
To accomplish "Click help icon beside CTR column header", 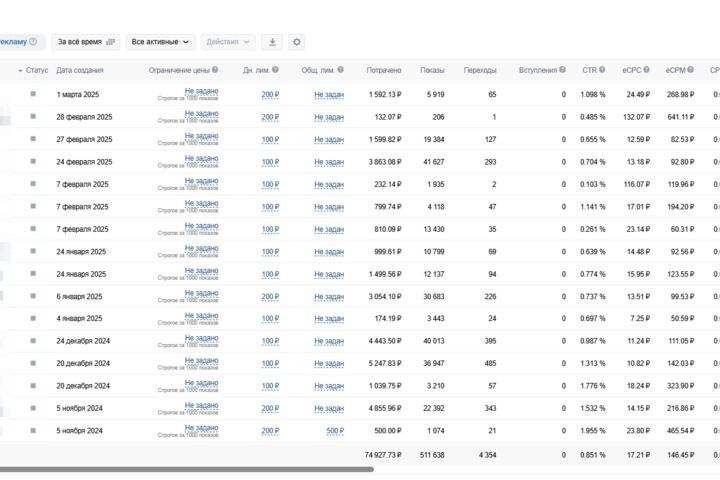I will [602, 70].
